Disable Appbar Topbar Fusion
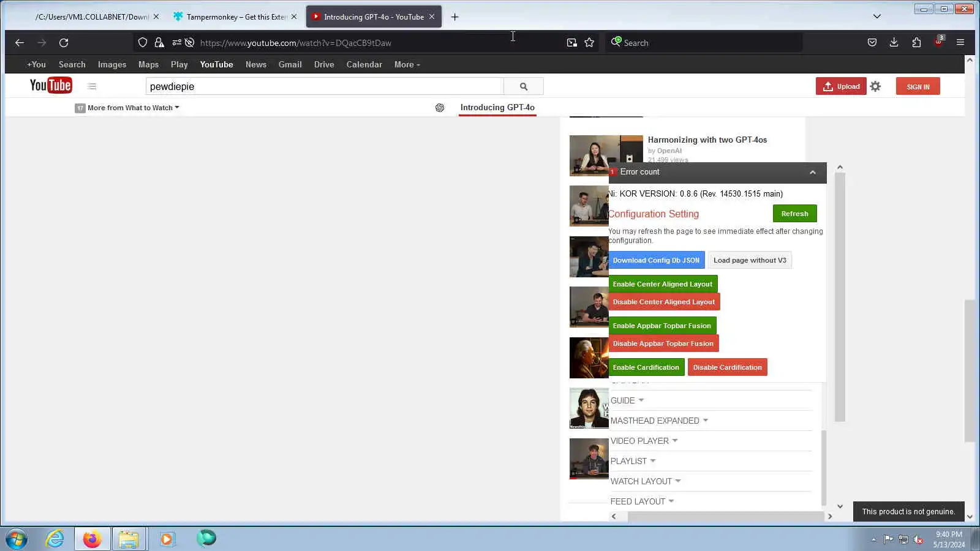 (x=663, y=343)
